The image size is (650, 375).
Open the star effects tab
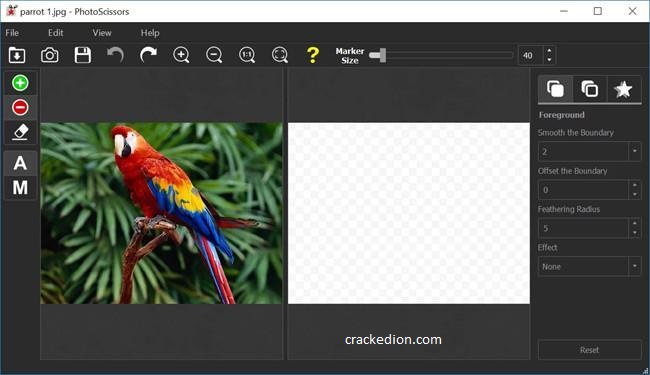[623, 89]
